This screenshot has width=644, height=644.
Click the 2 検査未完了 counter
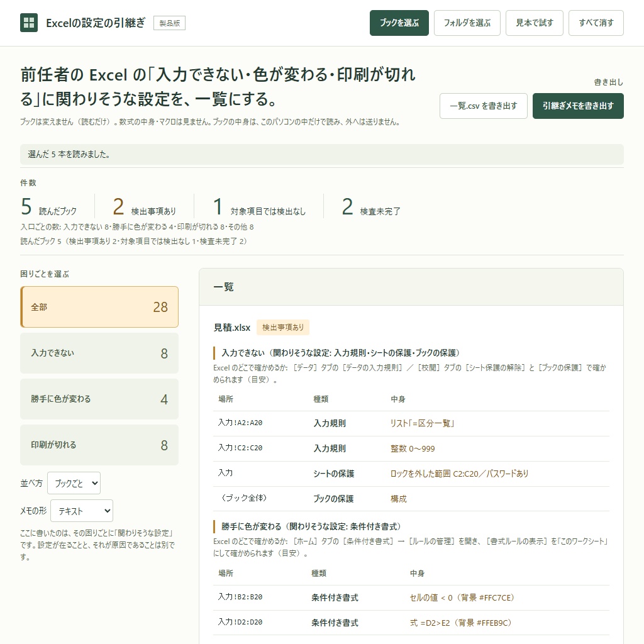tap(371, 206)
